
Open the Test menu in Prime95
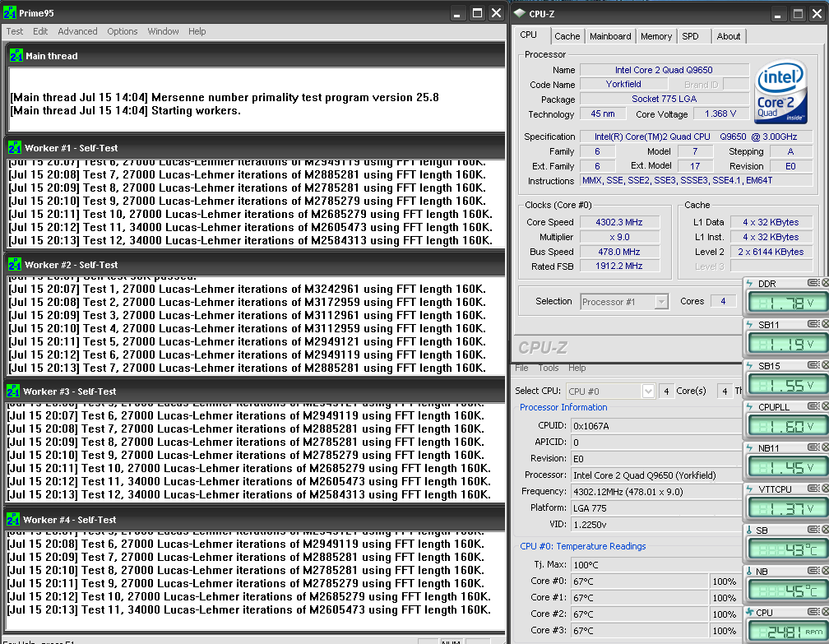[14, 31]
